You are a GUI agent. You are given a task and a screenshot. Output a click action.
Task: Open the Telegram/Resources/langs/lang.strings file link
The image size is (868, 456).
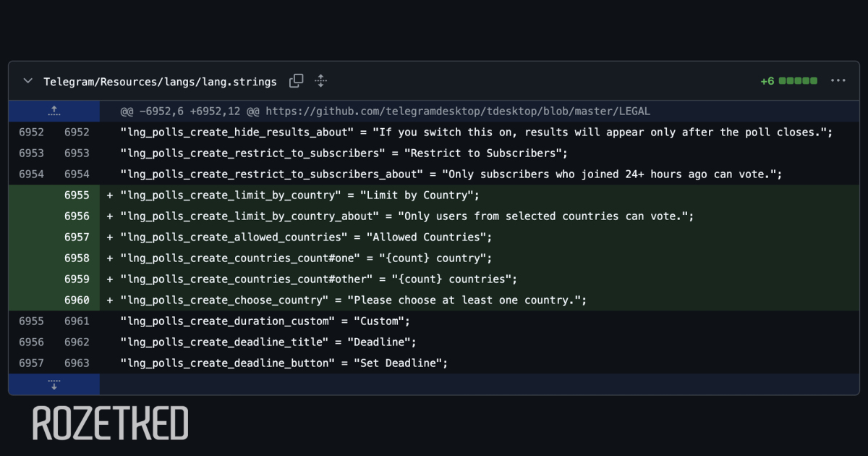click(160, 82)
